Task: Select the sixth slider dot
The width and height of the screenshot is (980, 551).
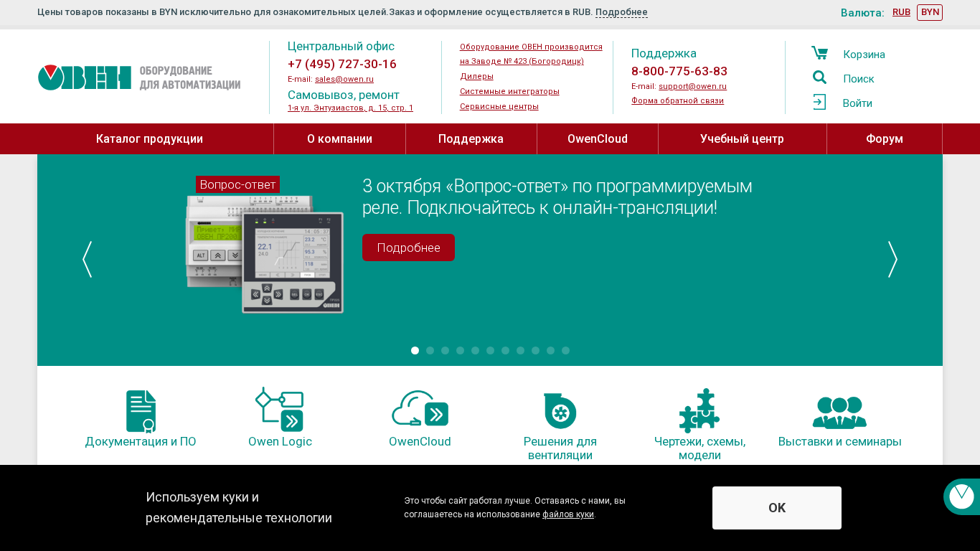Action: [490, 350]
